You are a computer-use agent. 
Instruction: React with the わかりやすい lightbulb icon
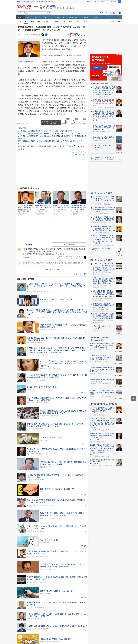point(74,121)
